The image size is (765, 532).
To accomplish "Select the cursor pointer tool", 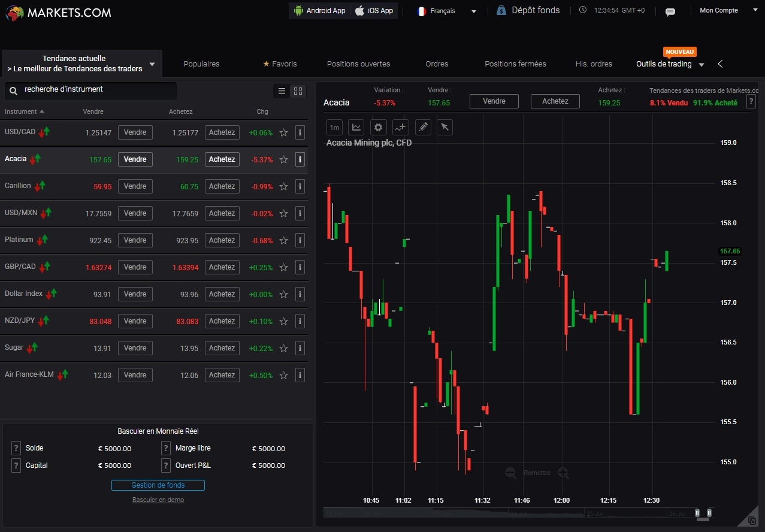I will 444,127.
